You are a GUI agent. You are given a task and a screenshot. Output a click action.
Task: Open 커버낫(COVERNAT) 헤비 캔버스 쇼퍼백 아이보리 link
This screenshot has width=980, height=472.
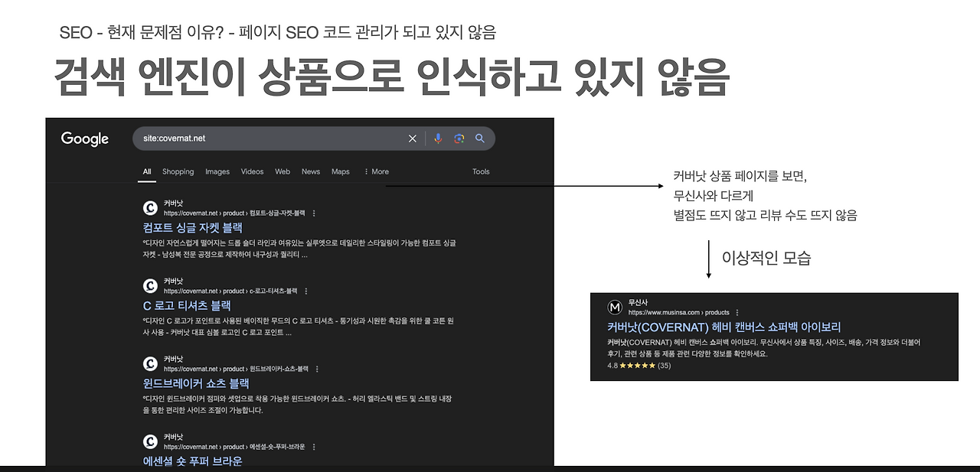point(724,327)
